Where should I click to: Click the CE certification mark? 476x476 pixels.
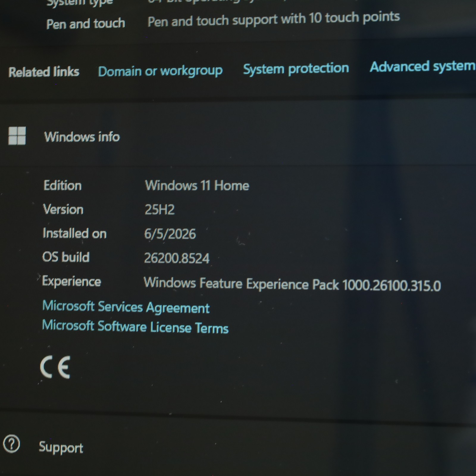pos(55,367)
